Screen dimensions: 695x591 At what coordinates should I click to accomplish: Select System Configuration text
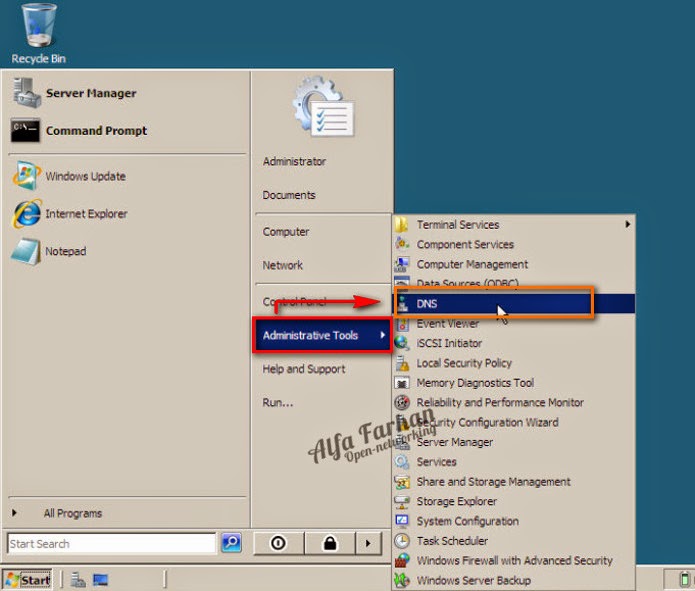(x=468, y=521)
